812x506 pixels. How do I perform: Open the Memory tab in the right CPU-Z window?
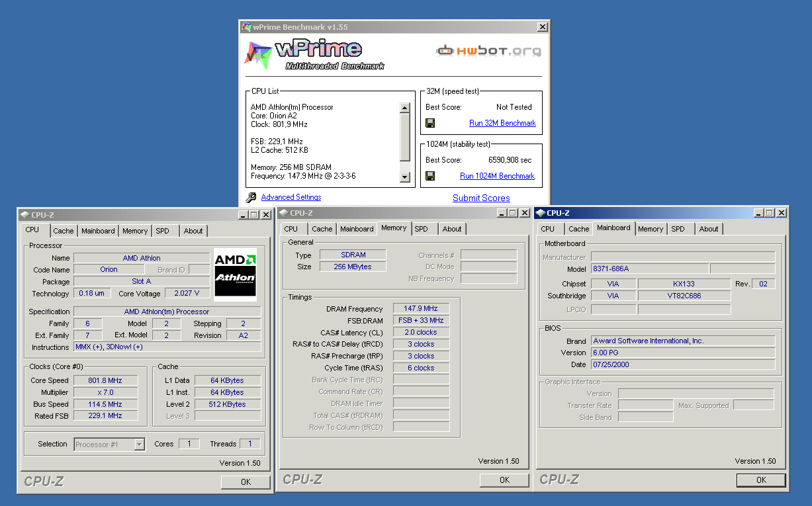click(x=651, y=229)
